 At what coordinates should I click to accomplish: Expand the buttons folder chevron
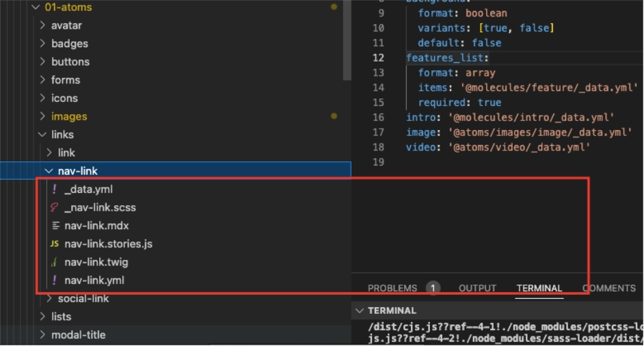(x=42, y=62)
